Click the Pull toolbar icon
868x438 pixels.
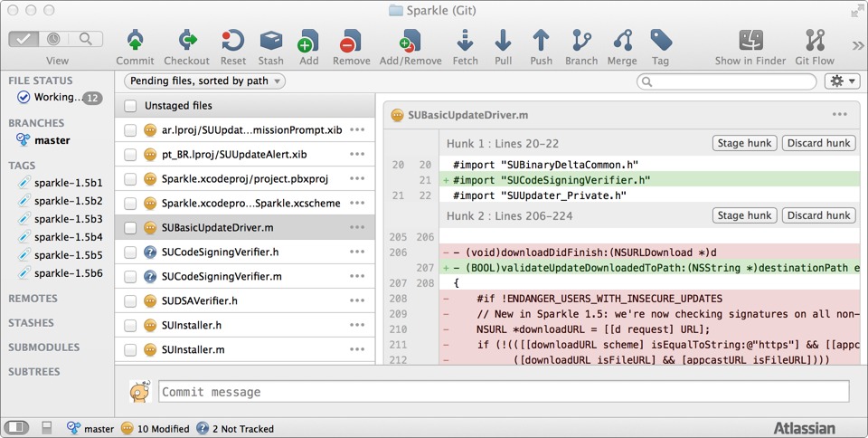504,42
